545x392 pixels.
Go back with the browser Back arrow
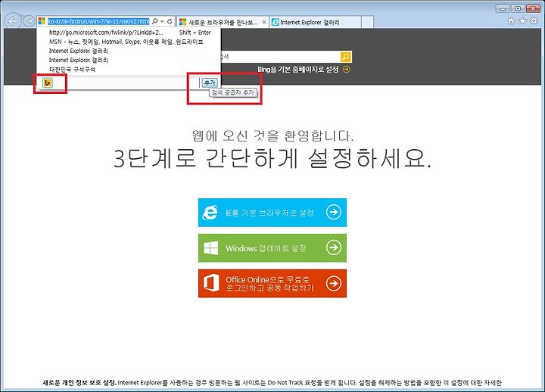coord(13,21)
